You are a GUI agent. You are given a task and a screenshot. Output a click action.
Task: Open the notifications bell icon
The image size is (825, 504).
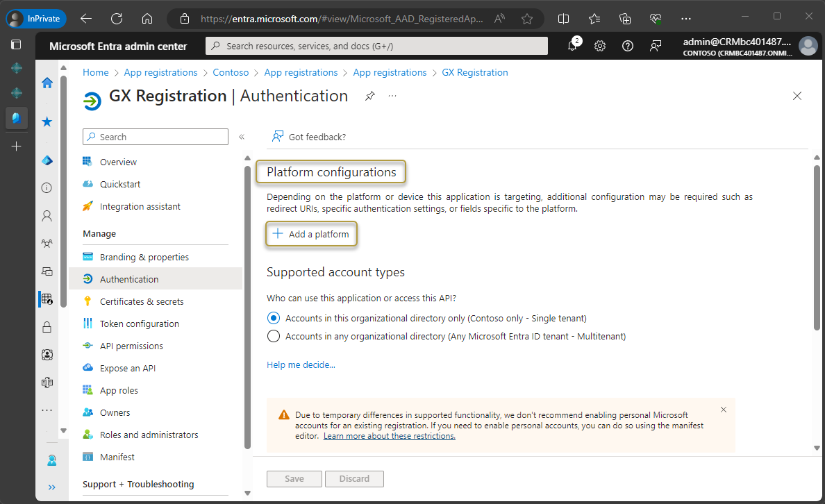coord(572,47)
